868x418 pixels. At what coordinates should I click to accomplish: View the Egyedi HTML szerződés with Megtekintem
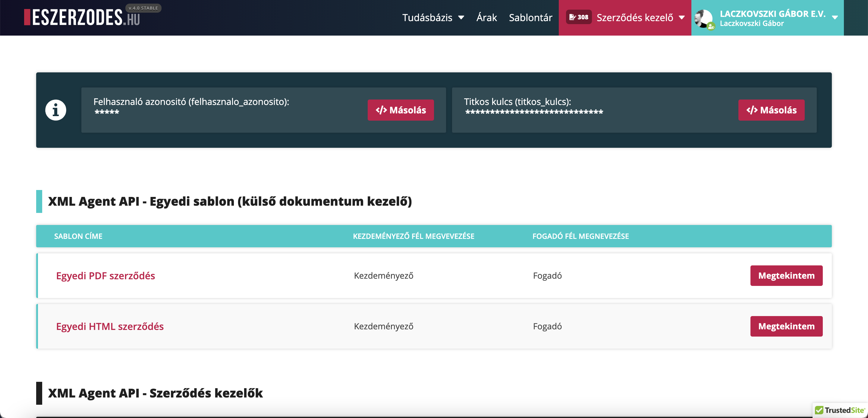(x=786, y=326)
